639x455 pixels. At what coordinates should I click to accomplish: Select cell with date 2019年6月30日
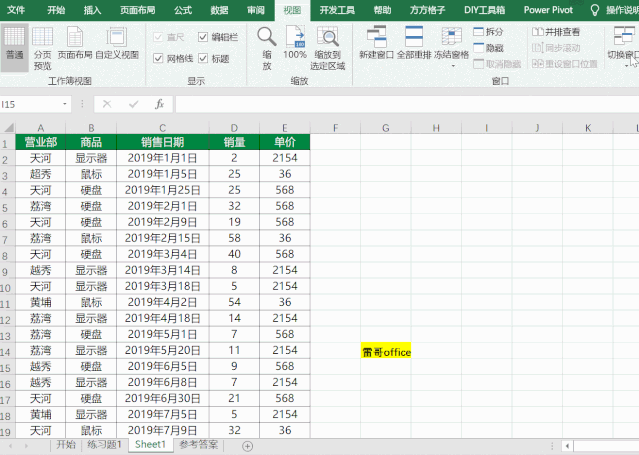[163, 398]
